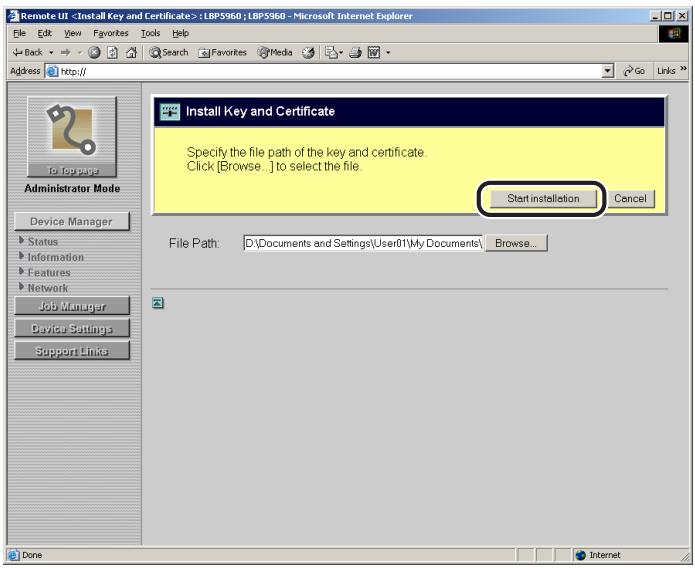Screen dimensions: 695x568
Task: Open the Back history dropdown arrow
Action: coord(51,52)
